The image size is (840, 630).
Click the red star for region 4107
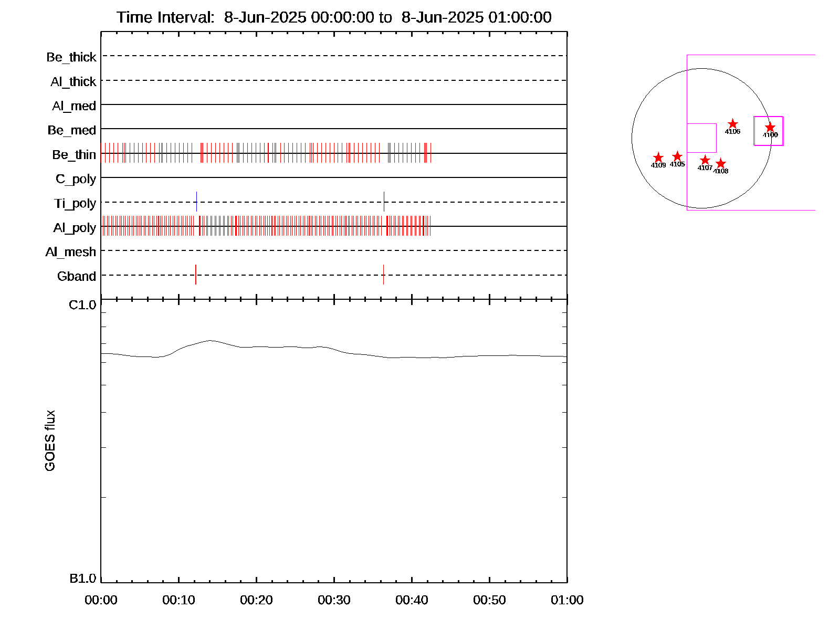[x=705, y=160]
